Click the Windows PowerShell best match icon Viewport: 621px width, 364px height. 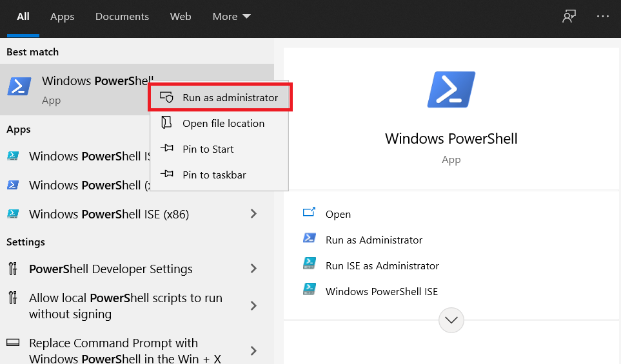[19, 86]
